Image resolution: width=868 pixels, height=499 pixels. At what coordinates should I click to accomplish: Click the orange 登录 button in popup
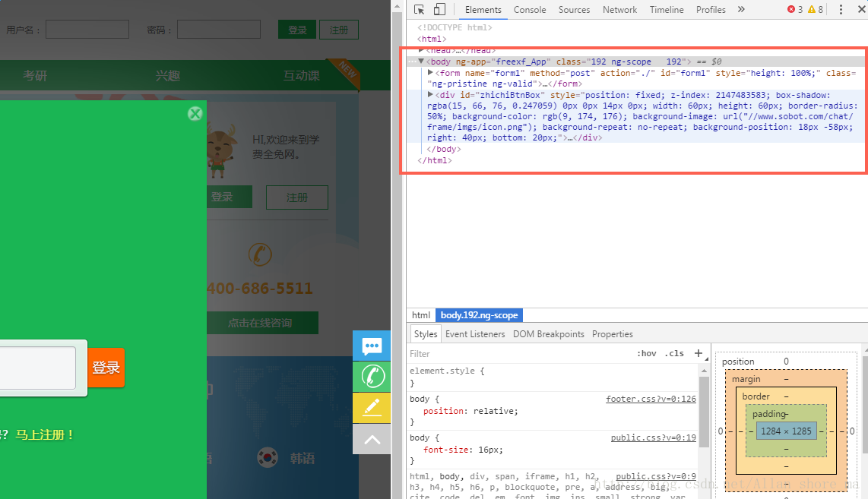106,368
